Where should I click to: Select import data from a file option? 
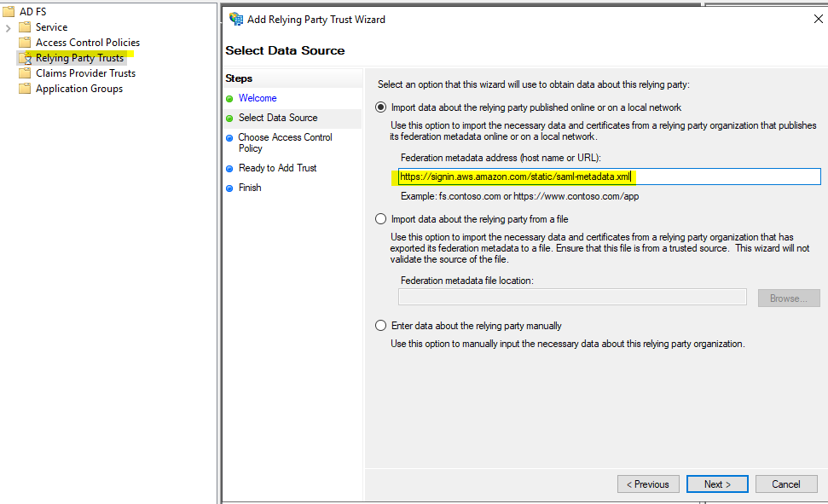coord(380,218)
